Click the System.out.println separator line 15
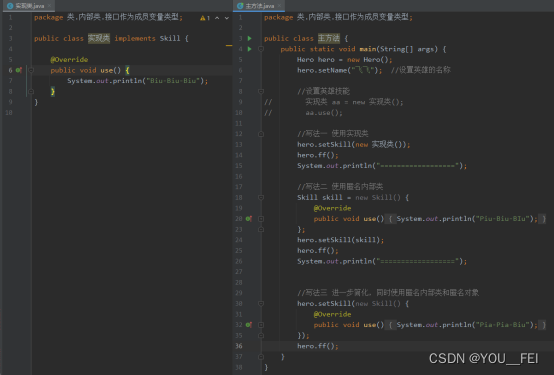 click(x=382, y=166)
